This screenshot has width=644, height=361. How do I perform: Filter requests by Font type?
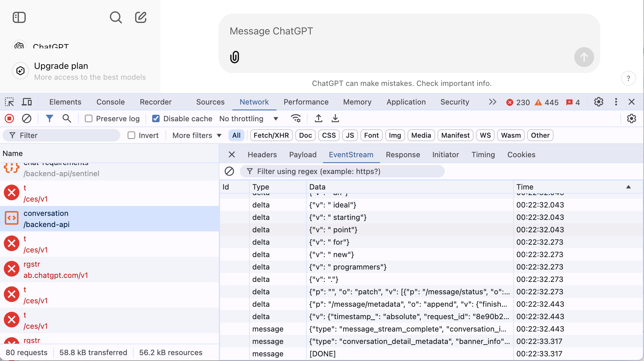pyautogui.click(x=371, y=135)
